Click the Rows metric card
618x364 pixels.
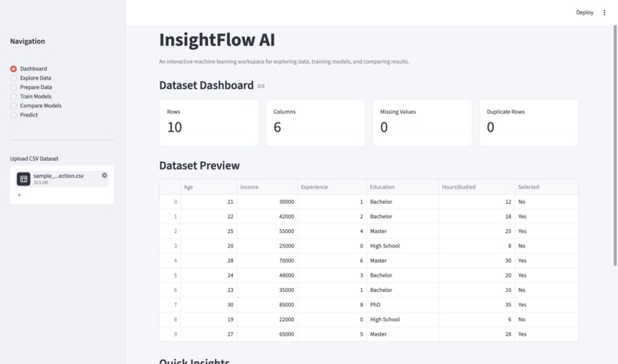pyautogui.click(x=209, y=123)
